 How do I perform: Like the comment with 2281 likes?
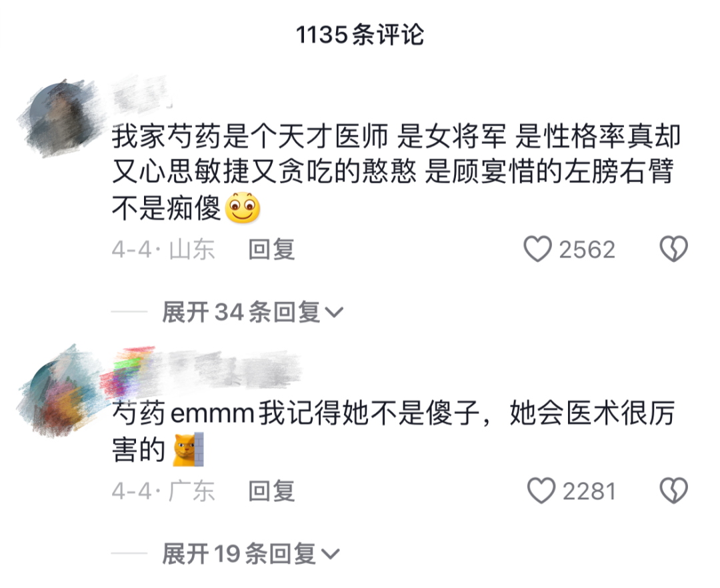[x=541, y=491]
